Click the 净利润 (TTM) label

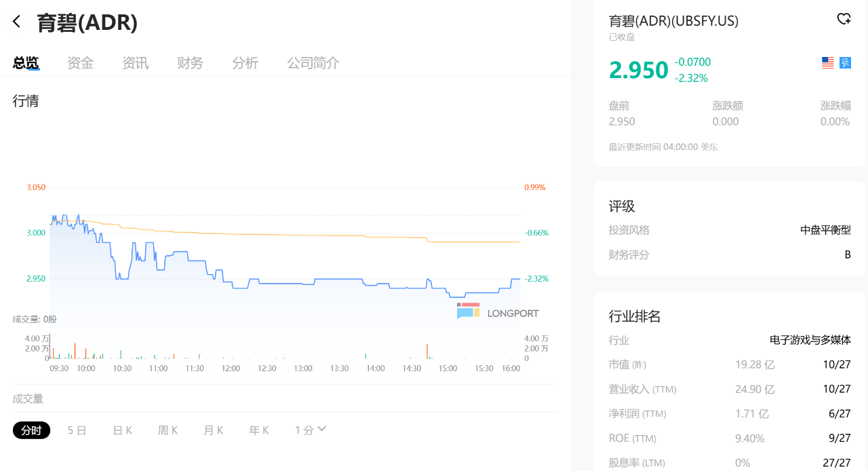coord(637,414)
